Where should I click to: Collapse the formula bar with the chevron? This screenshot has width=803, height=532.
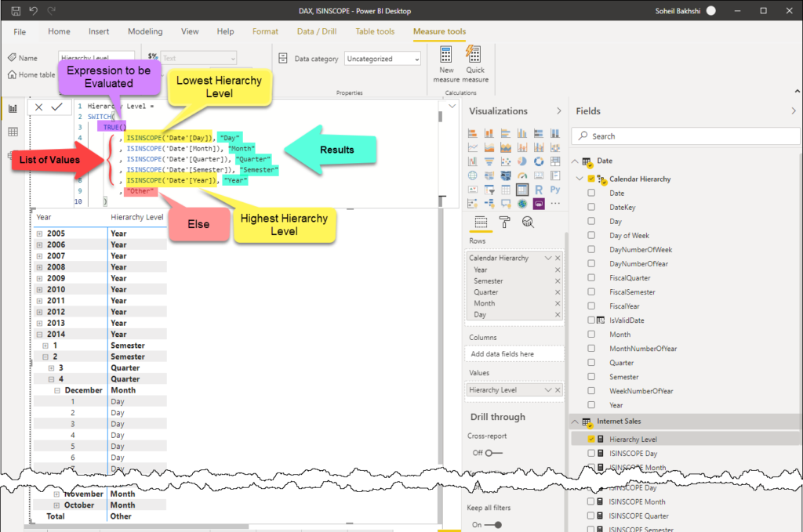(452, 107)
